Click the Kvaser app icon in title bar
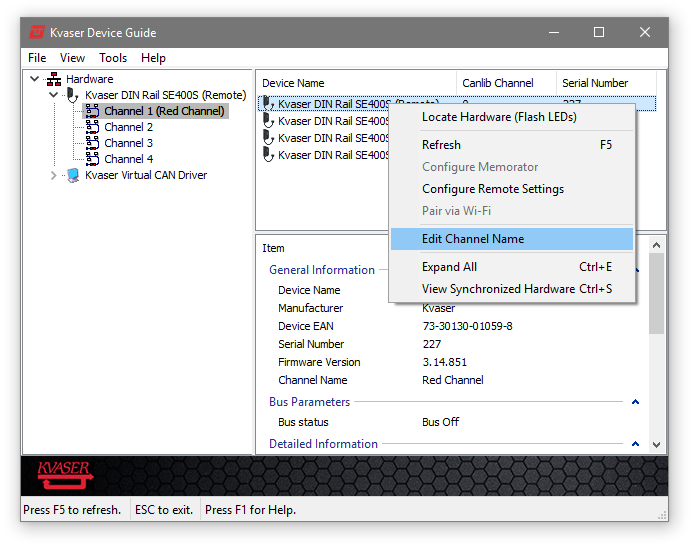Screen dimensions: 697x554 (x=36, y=32)
